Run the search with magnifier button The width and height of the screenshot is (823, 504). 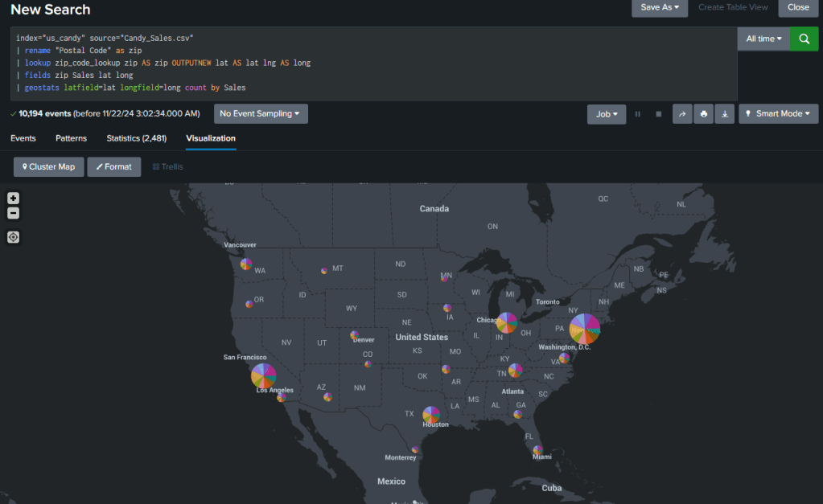coord(804,39)
